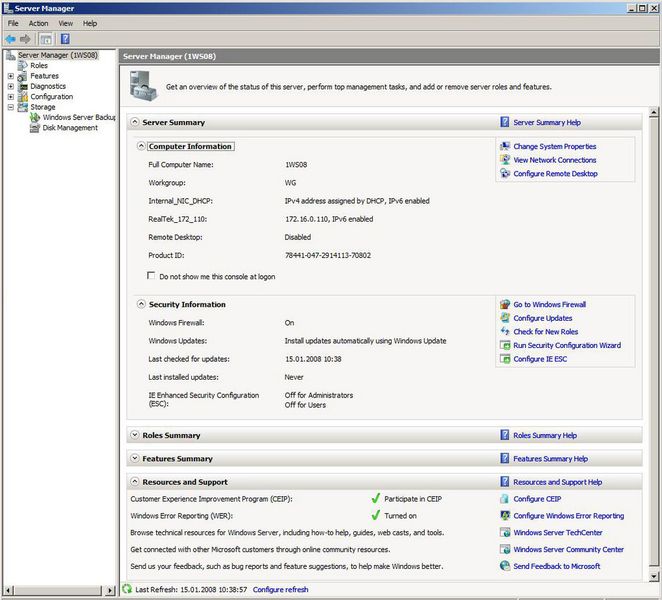This screenshot has width=662, height=600.
Task: Click the Send Feedback to Microsoft globe icon
Action: click(x=505, y=566)
